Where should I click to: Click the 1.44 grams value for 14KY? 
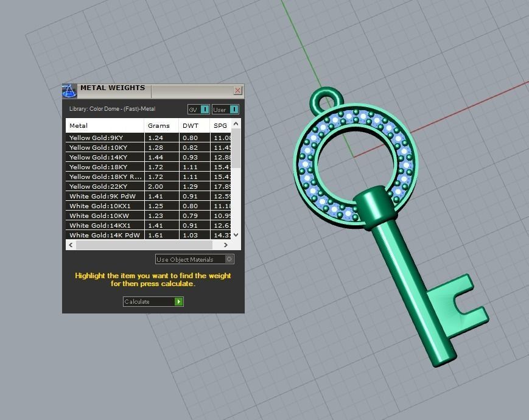point(155,157)
